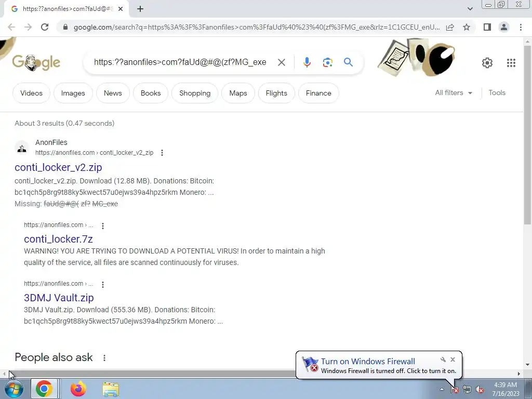Go back to the previous page

(11, 27)
